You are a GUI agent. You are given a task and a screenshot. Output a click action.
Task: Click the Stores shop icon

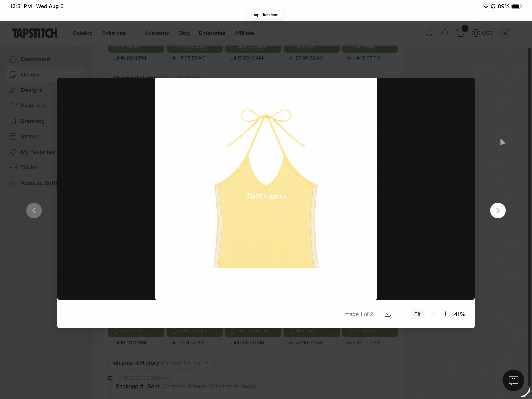coord(13,136)
